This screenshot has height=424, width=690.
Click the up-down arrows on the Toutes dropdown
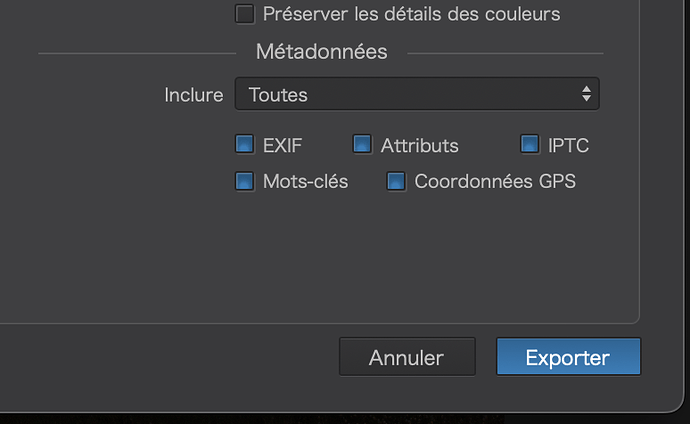[586, 95]
